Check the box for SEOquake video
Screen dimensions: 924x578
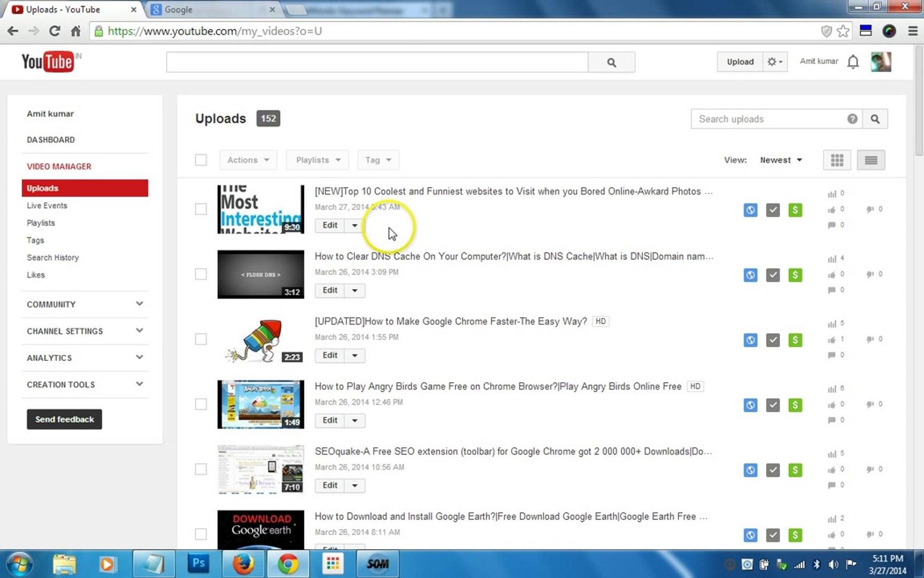coord(201,469)
